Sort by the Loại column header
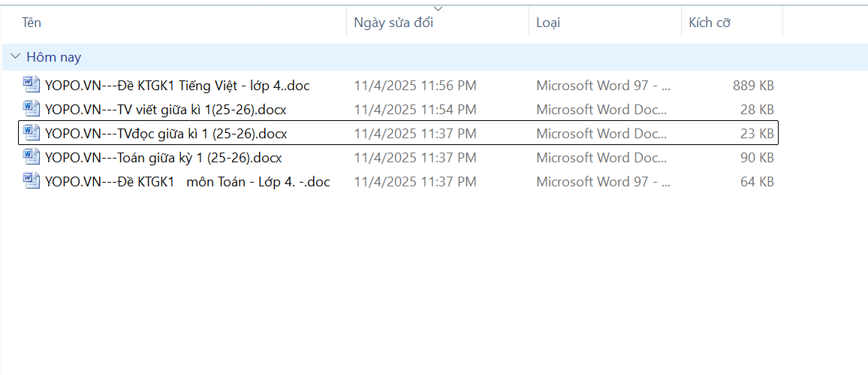 (x=548, y=23)
